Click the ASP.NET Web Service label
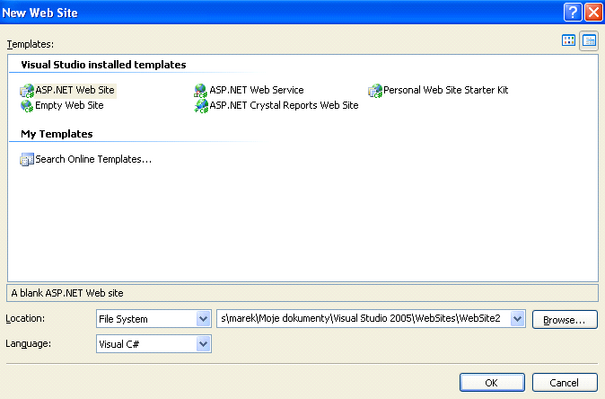The height and width of the screenshot is (399, 605). [257, 90]
